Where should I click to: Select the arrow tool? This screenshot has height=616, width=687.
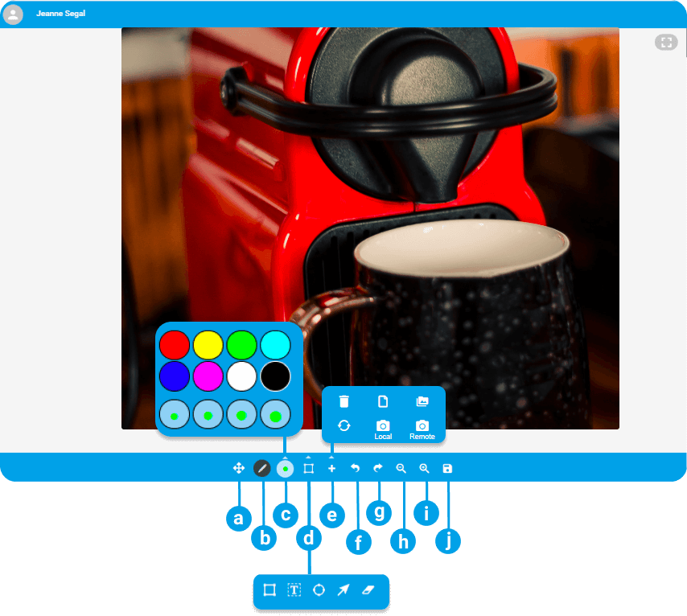click(x=343, y=590)
